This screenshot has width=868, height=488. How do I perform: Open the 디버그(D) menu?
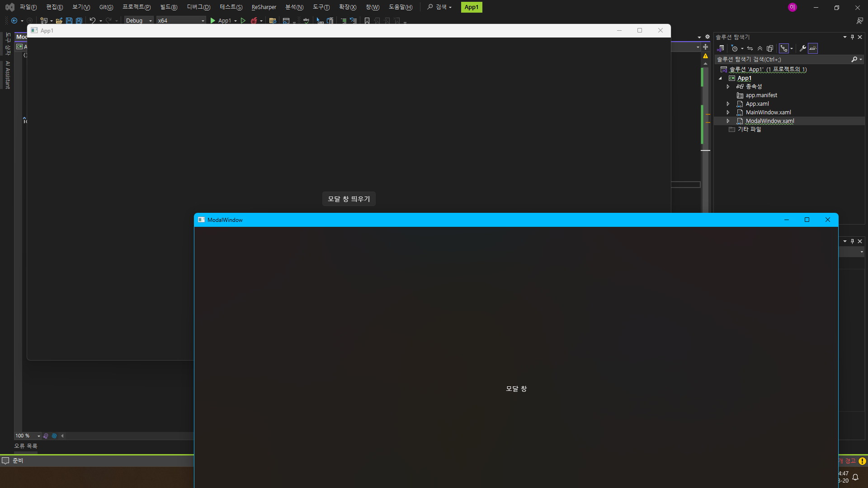[198, 7]
